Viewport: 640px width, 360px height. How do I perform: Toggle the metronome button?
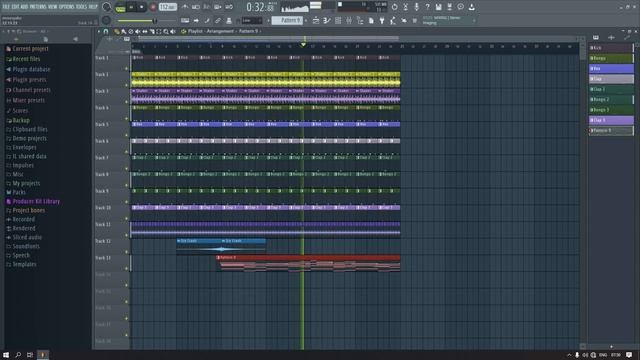pyautogui.click(x=185, y=7)
